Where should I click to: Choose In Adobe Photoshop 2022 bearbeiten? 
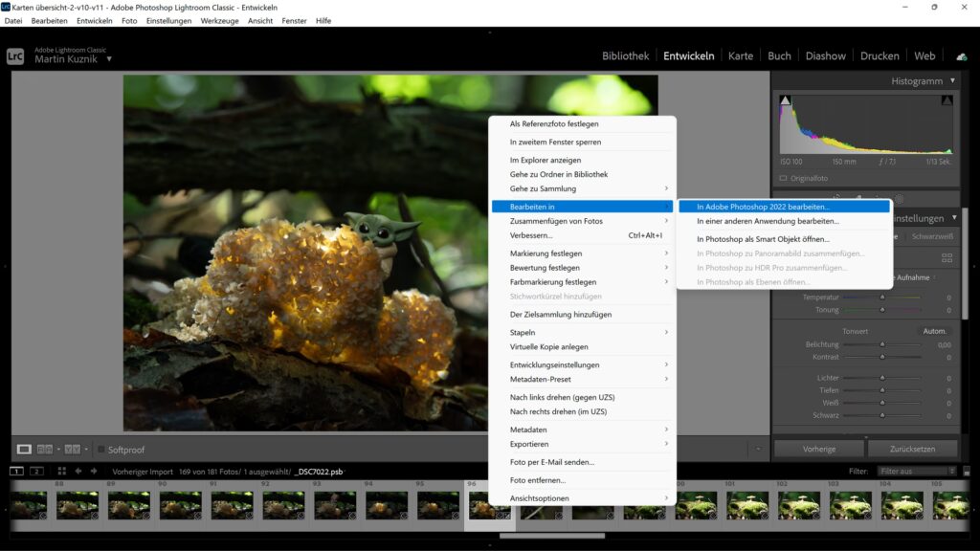(x=763, y=206)
